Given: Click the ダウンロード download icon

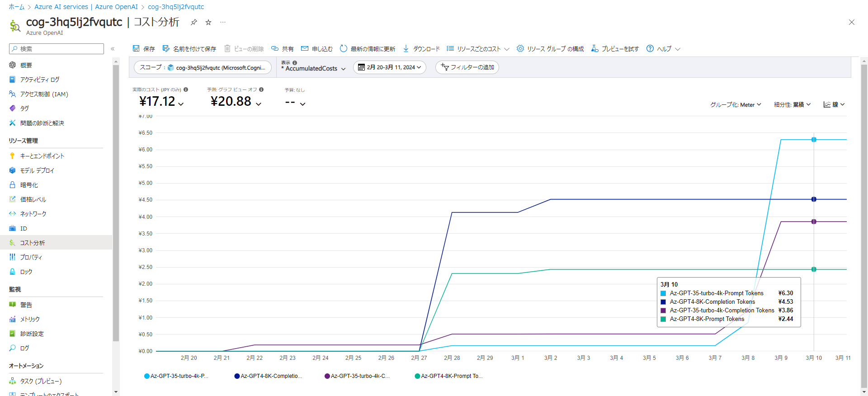Looking at the screenshot, I should 406,48.
